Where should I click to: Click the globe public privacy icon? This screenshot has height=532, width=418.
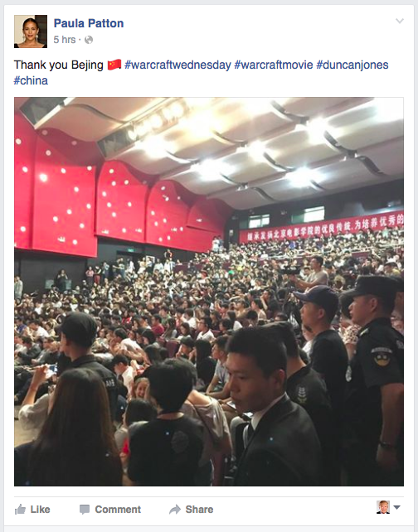click(x=89, y=40)
